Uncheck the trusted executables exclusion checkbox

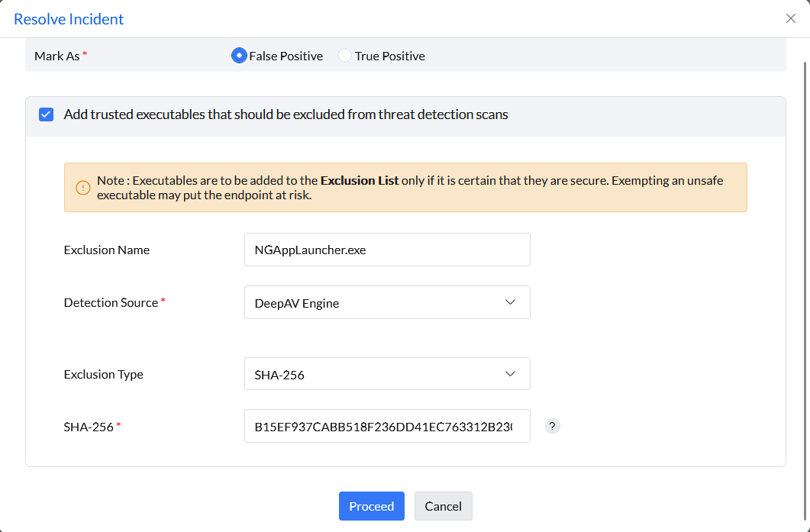click(46, 114)
